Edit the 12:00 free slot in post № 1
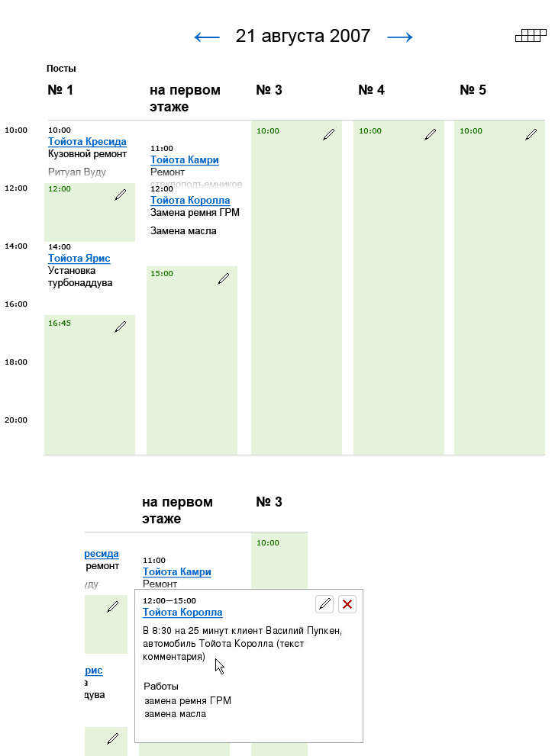 (120, 195)
